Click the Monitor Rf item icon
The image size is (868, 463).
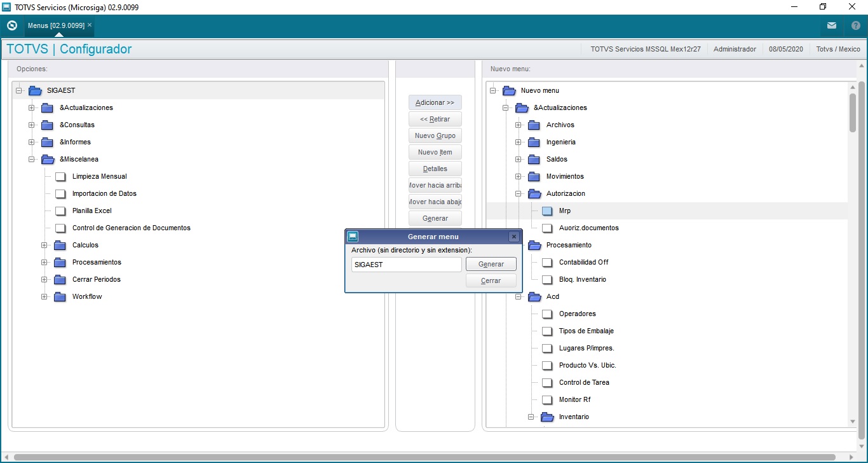coord(547,399)
